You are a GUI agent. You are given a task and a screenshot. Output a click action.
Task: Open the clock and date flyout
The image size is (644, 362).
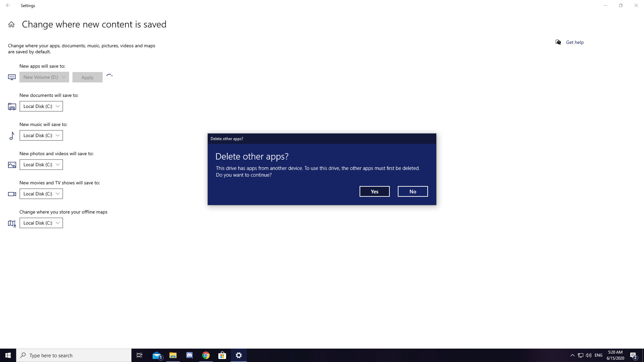click(615, 355)
